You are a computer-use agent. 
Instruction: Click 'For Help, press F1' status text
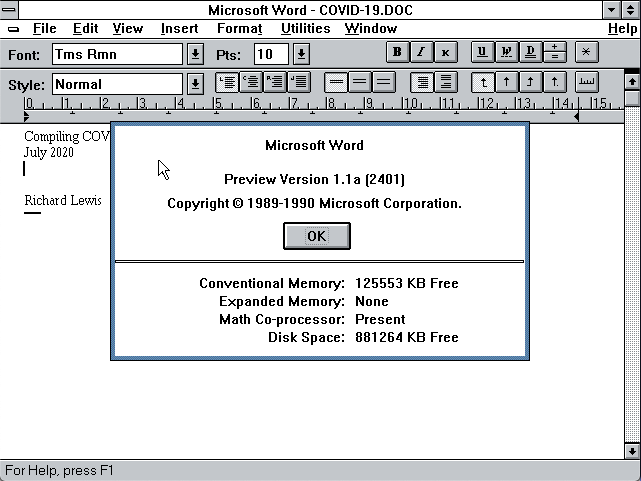pos(59,470)
